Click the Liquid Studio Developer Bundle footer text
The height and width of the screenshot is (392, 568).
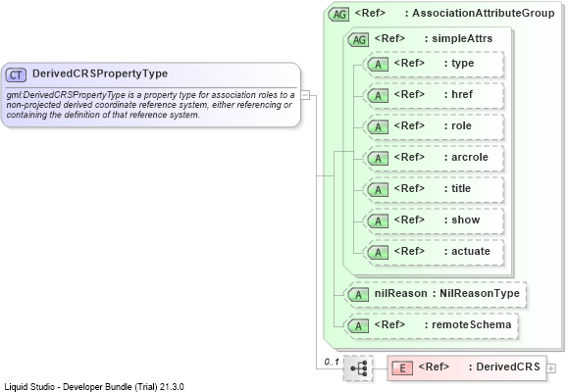click(x=94, y=387)
